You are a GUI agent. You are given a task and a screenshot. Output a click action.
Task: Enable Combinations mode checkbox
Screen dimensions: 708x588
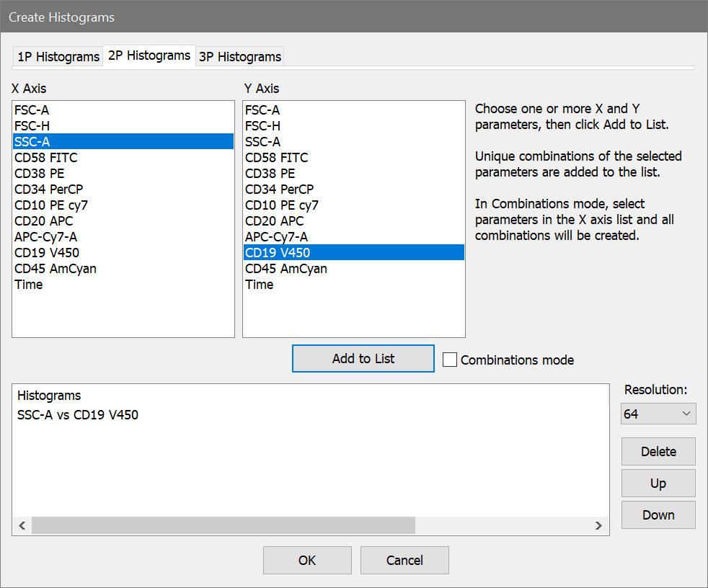click(x=450, y=360)
